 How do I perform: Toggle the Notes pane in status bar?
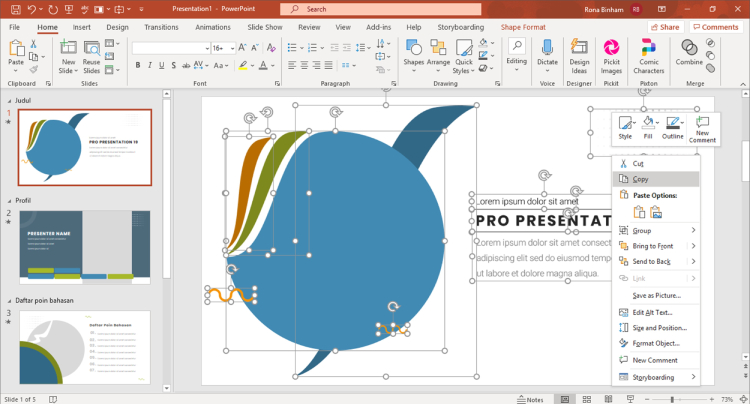coord(530,399)
